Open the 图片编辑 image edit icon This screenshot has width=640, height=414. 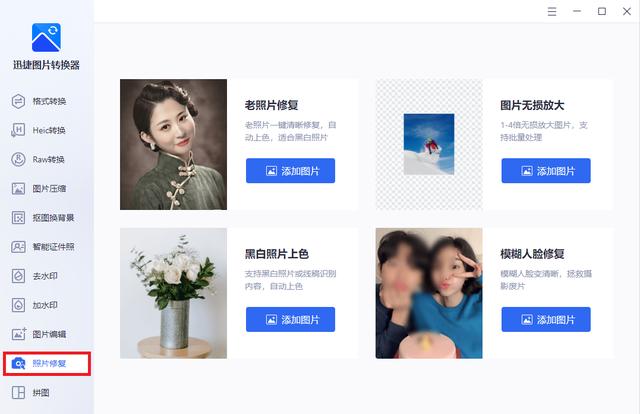click(18, 334)
